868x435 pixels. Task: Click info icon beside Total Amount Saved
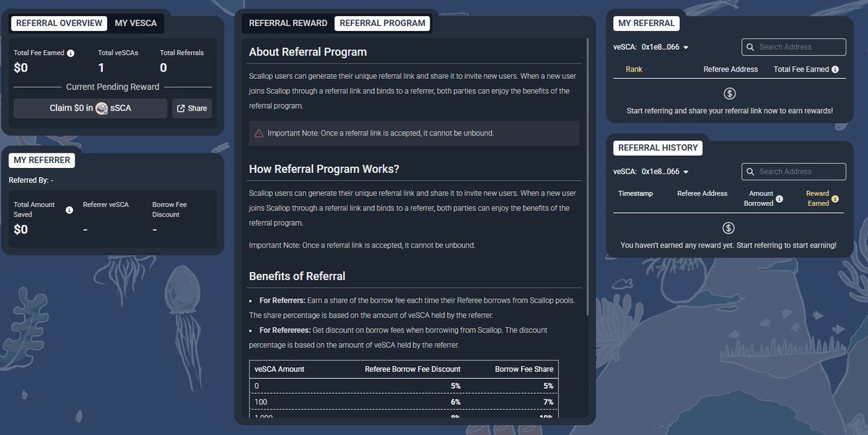[x=69, y=210]
